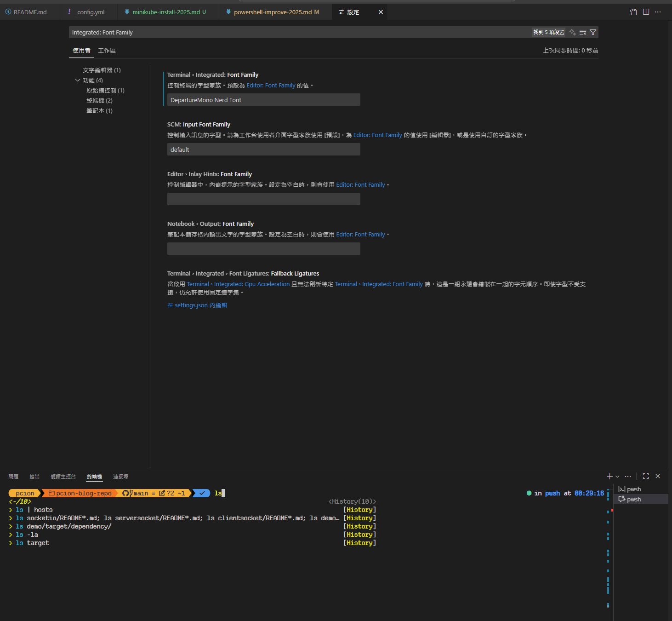Switch to the 工作區 settings tab

point(107,51)
